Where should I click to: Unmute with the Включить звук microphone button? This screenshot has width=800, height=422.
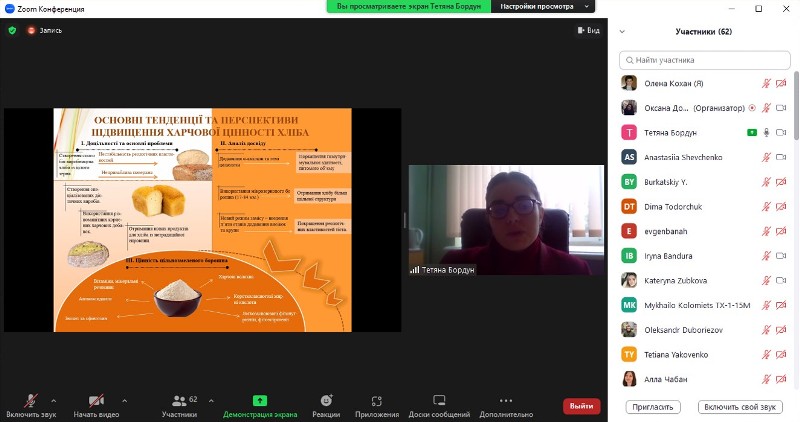coord(31,406)
